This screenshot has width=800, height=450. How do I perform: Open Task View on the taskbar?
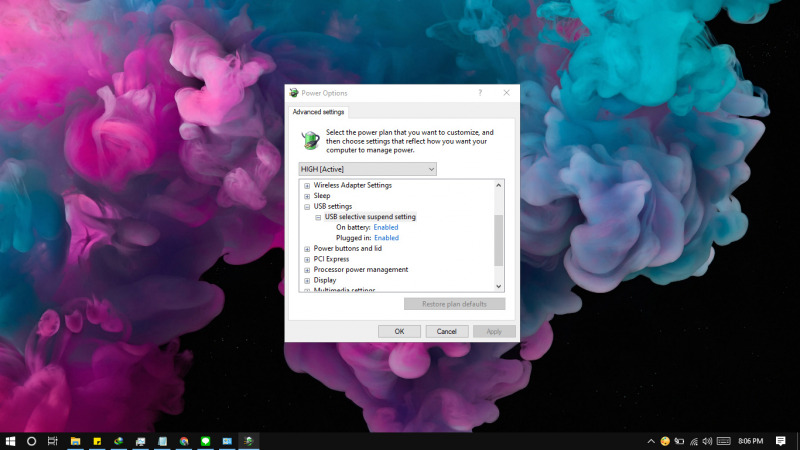pyautogui.click(x=53, y=441)
